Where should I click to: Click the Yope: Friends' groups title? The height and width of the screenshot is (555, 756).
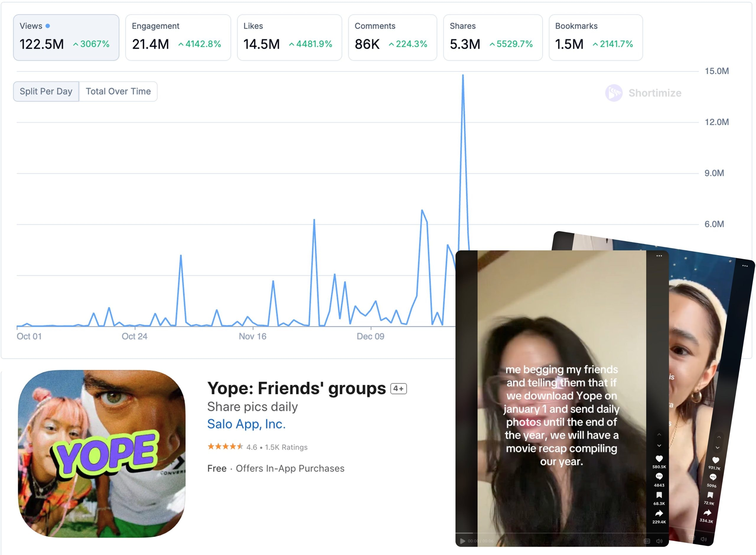coord(296,388)
